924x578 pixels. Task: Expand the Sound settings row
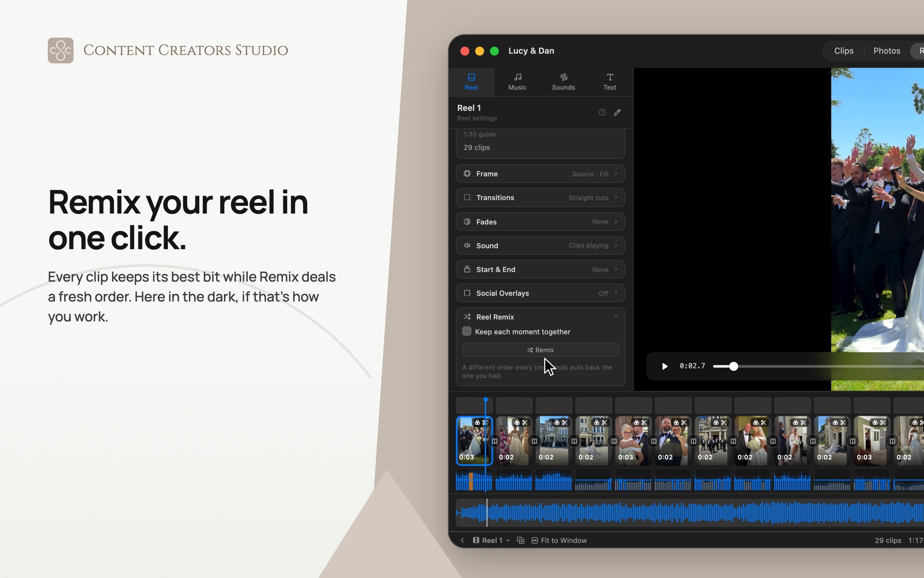(x=540, y=246)
